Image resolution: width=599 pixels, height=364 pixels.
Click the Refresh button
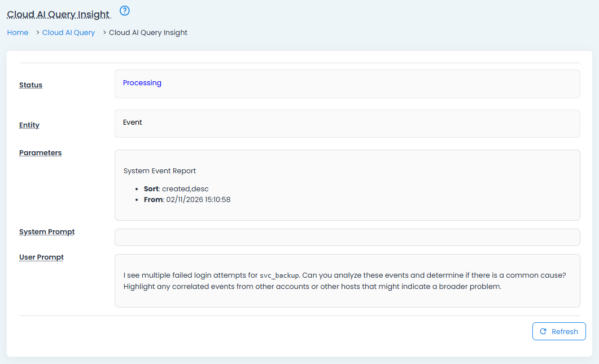pos(558,331)
